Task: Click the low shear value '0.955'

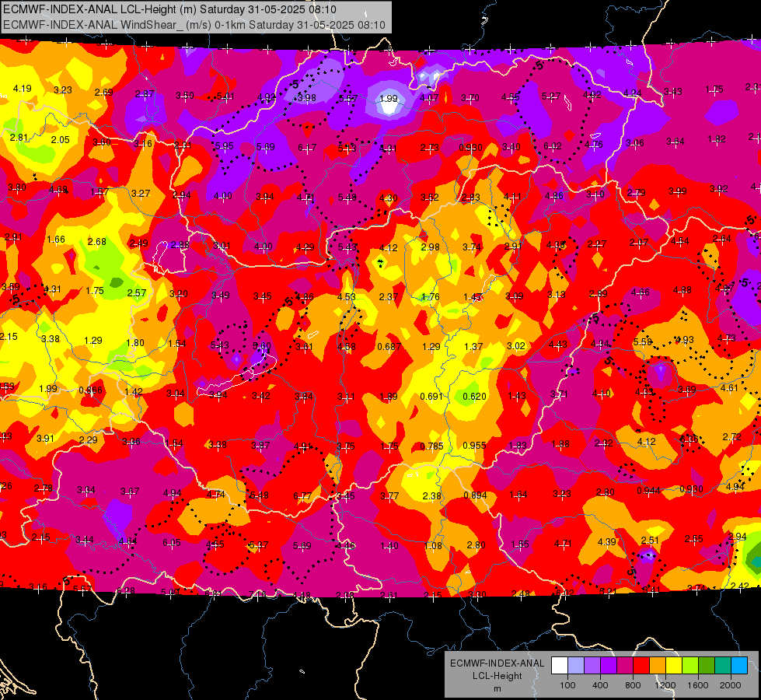Action: [x=474, y=446]
